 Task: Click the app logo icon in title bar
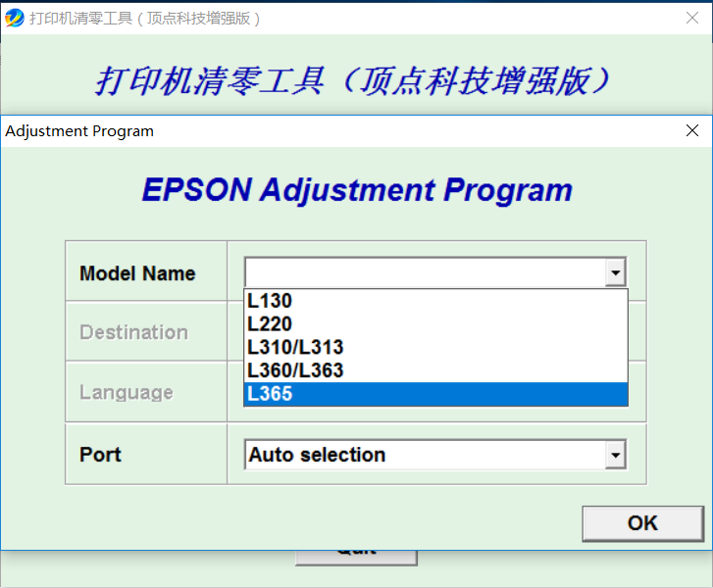[14, 19]
